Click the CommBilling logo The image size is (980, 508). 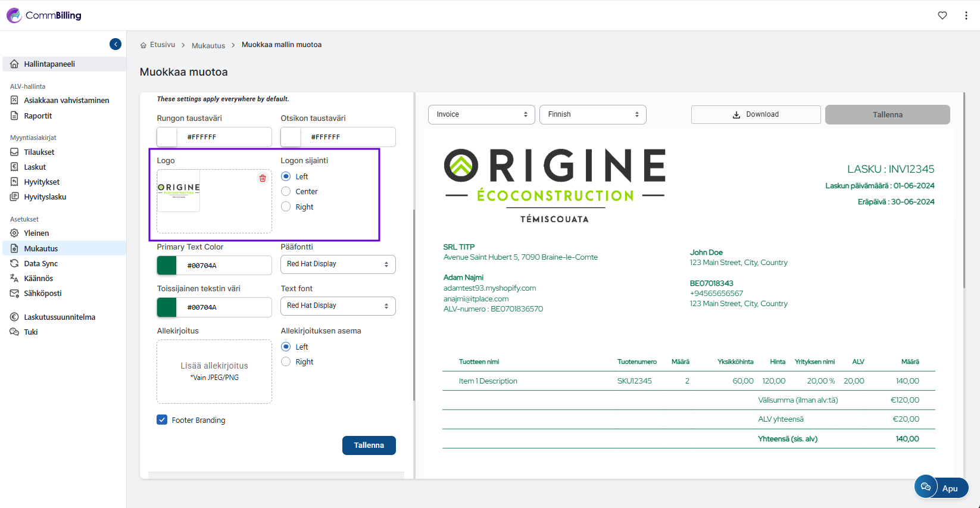[44, 15]
